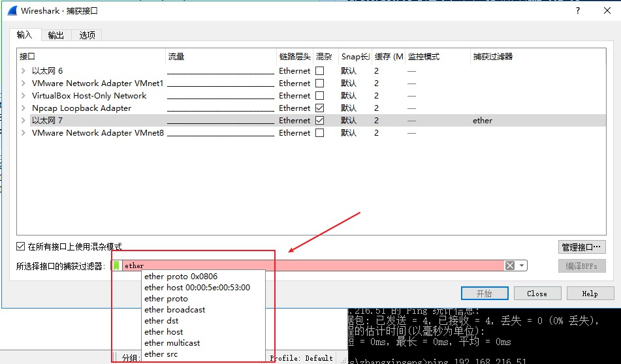
Task: Choose 'ether proto 0x0806' suggestion
Action: tap(181, 276)
